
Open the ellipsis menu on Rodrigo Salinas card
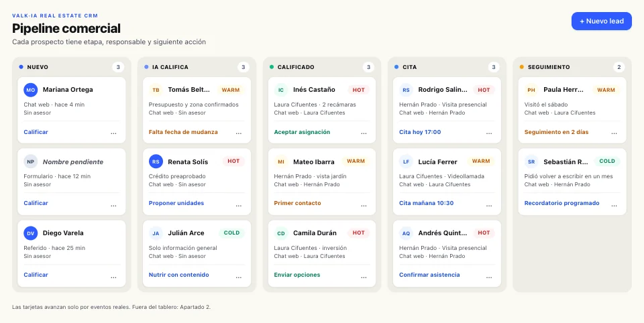click(x=489, y=133)
